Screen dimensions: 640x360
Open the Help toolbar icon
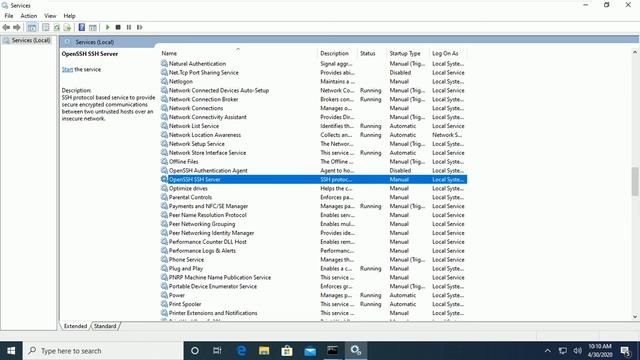click(82, 27)
